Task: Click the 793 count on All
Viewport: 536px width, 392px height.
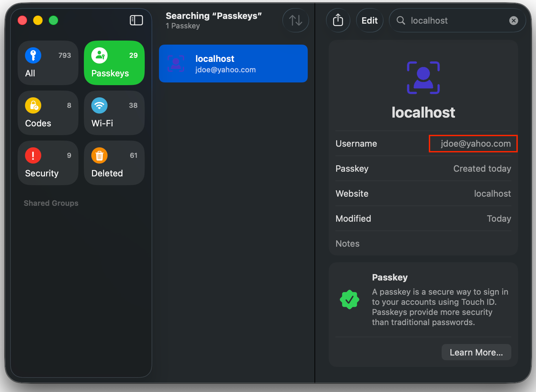Action: pyautogui.click(x=65, y=55)
